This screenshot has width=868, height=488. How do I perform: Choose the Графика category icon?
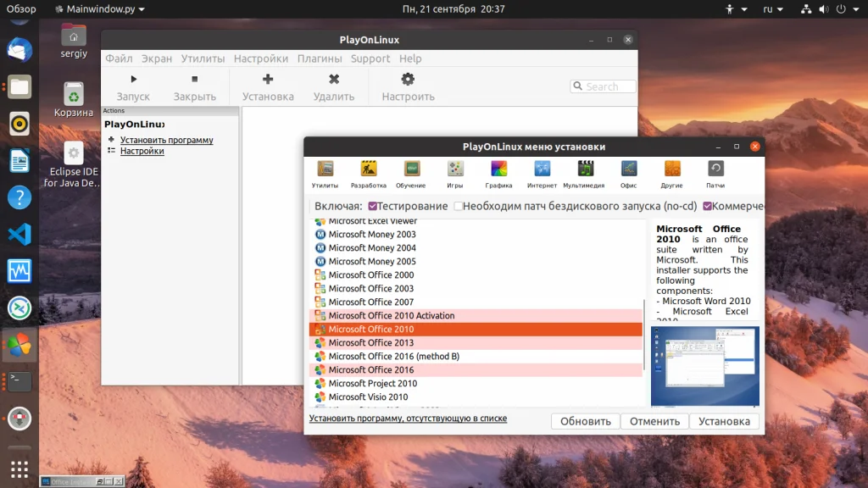[x=498, y=169]
